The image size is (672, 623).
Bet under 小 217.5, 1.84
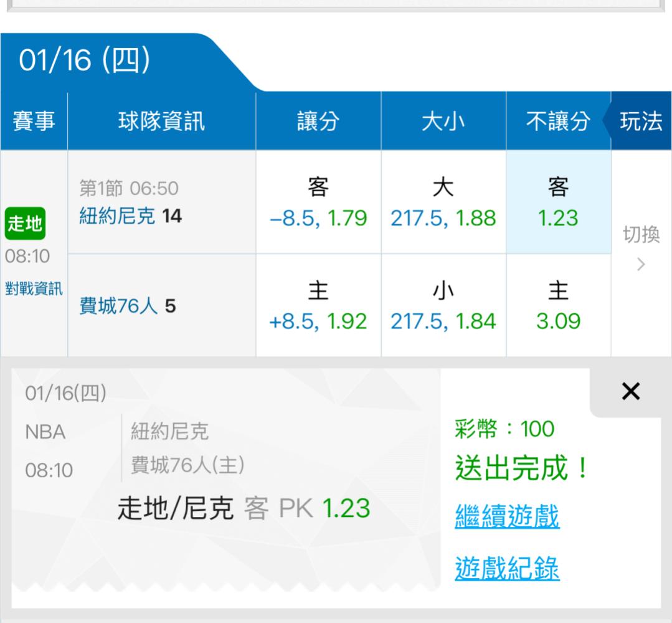click(443, 305)
